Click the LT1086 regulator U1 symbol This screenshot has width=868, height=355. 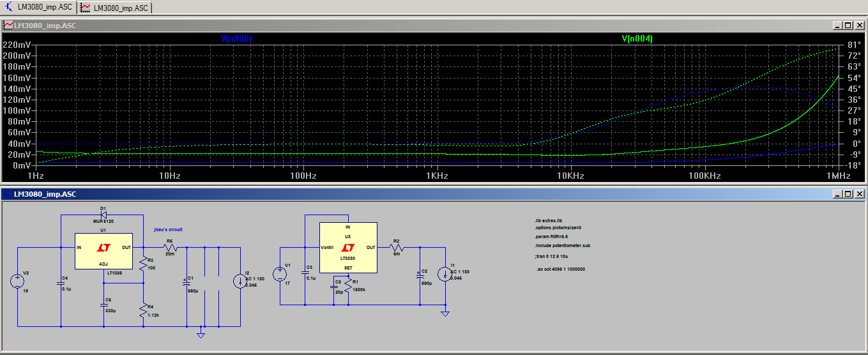pos(103,250)
